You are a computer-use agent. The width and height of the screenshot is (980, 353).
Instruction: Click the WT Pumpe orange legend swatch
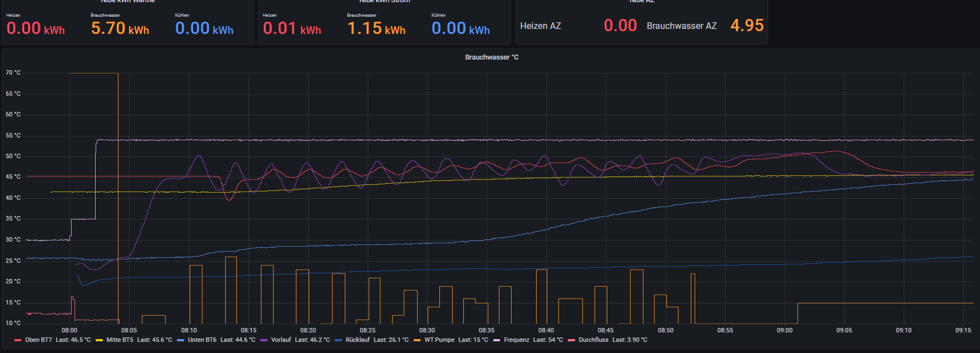tap(417, 340)
